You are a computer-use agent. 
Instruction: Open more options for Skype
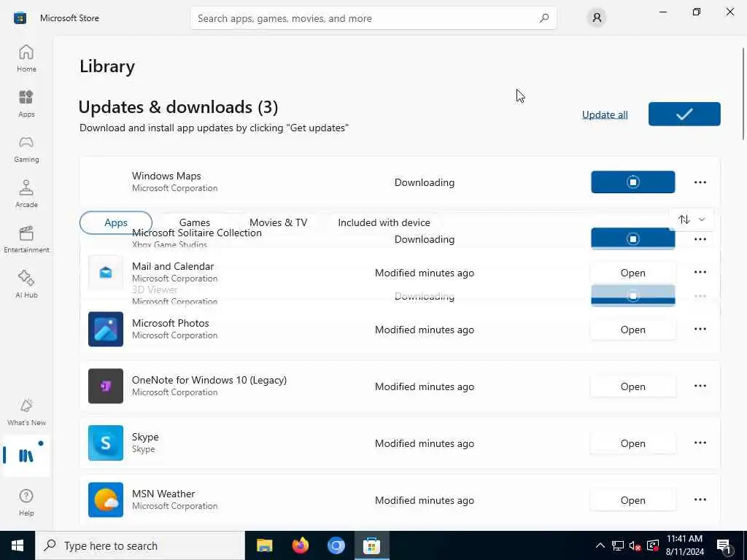(x=700, y=443)
